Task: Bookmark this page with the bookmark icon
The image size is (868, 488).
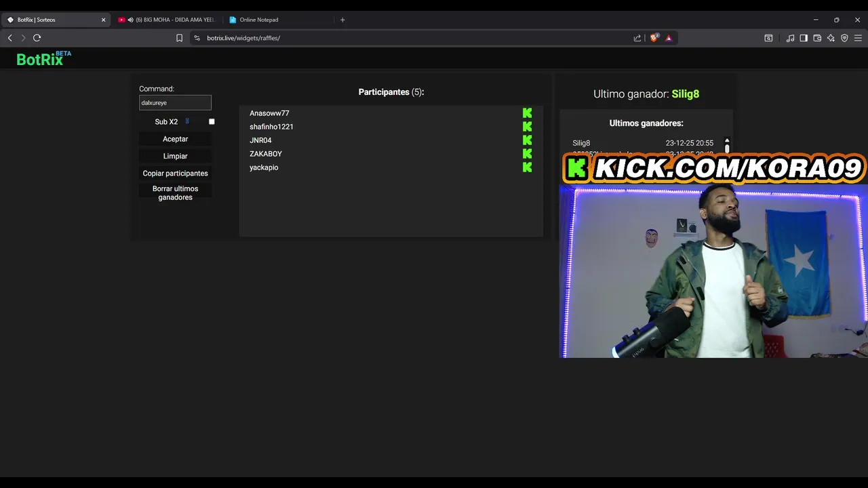Action: coord(179,38)
